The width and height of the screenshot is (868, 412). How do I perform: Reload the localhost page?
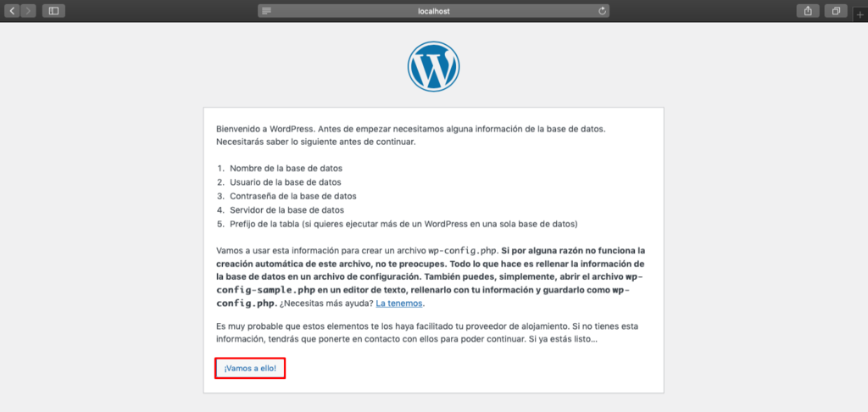pyautogui.click(x=602, y=10)
